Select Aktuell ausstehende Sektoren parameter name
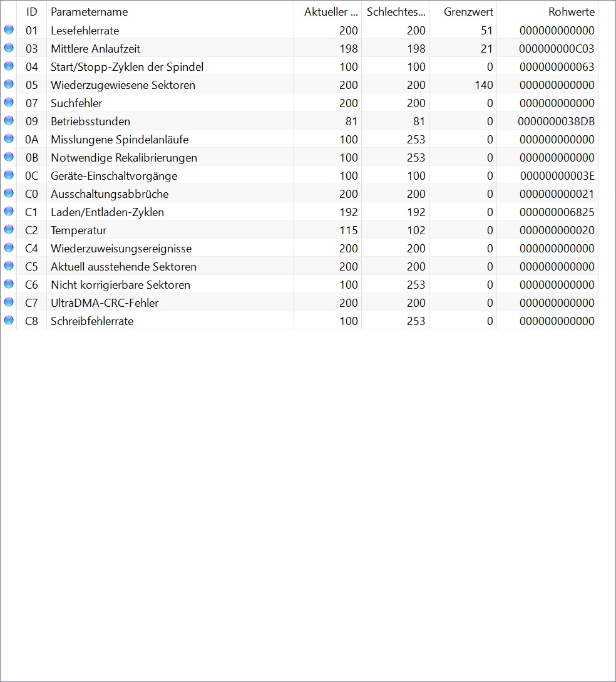616x682 pixels. [123, 267]
